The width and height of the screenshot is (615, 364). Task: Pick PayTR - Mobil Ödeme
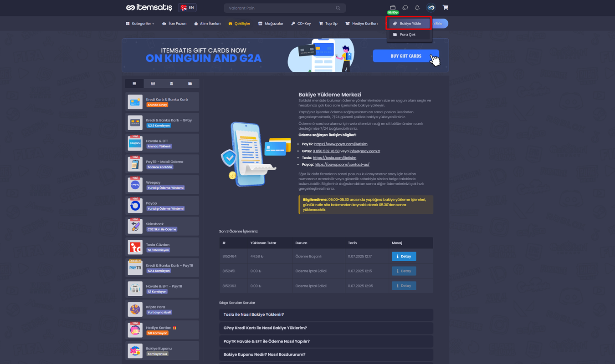(x=162, y=164)
